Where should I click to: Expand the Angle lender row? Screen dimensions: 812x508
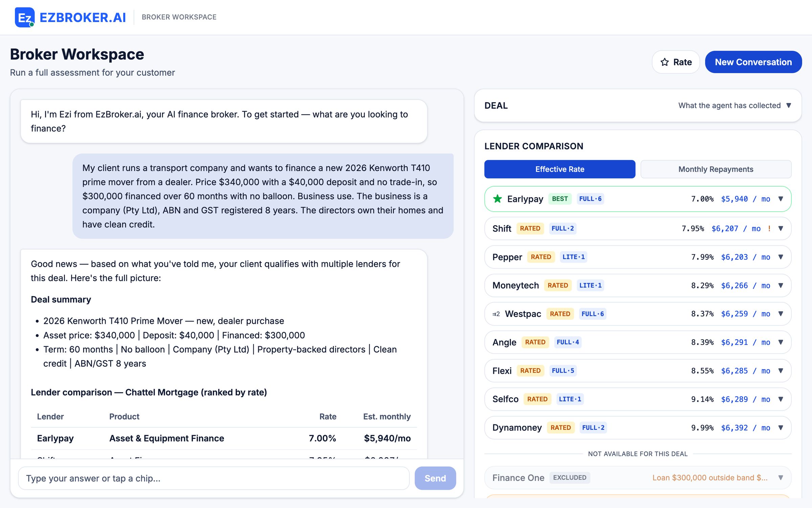tap(781, 342)
